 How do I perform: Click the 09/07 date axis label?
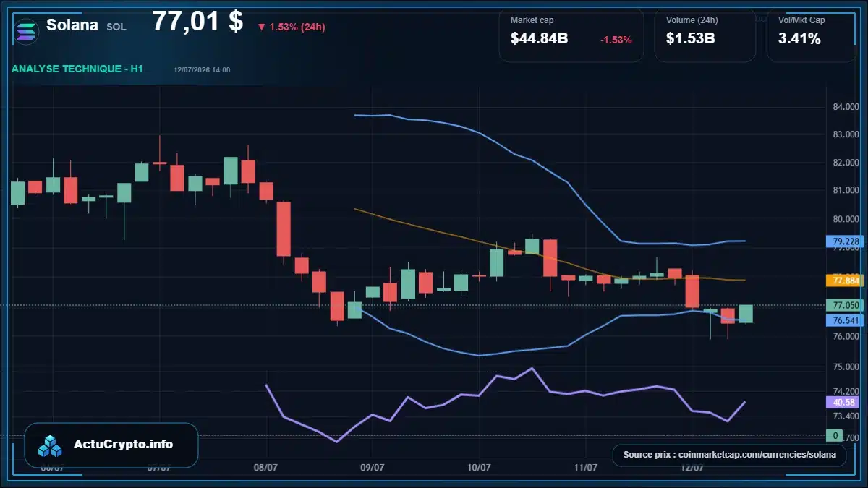(372, 468)
